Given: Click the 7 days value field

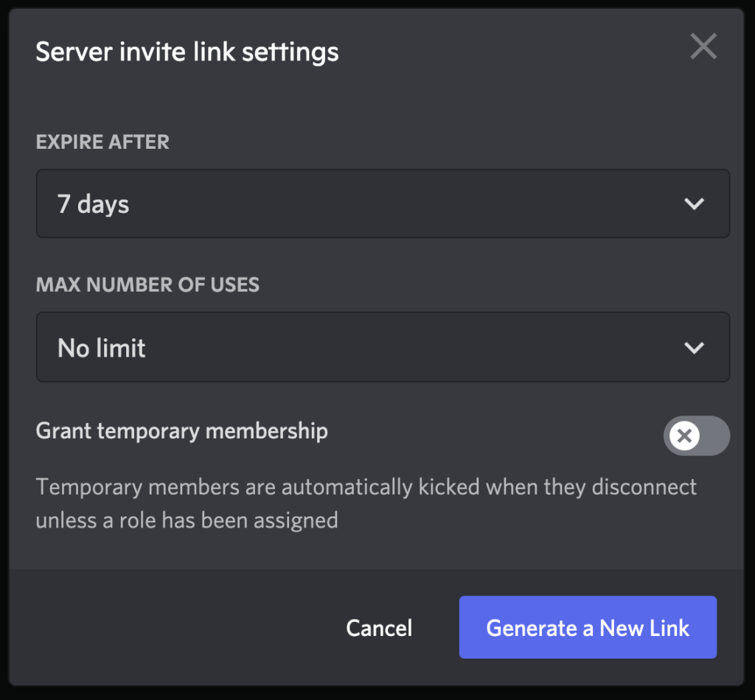Looking at the screenshot, I should coord(91,203).
